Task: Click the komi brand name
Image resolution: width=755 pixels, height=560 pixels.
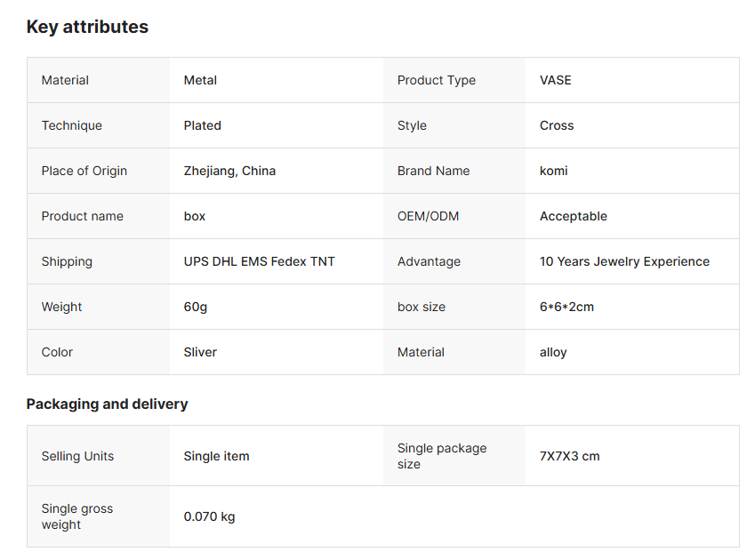Action: tap(553, 171)
